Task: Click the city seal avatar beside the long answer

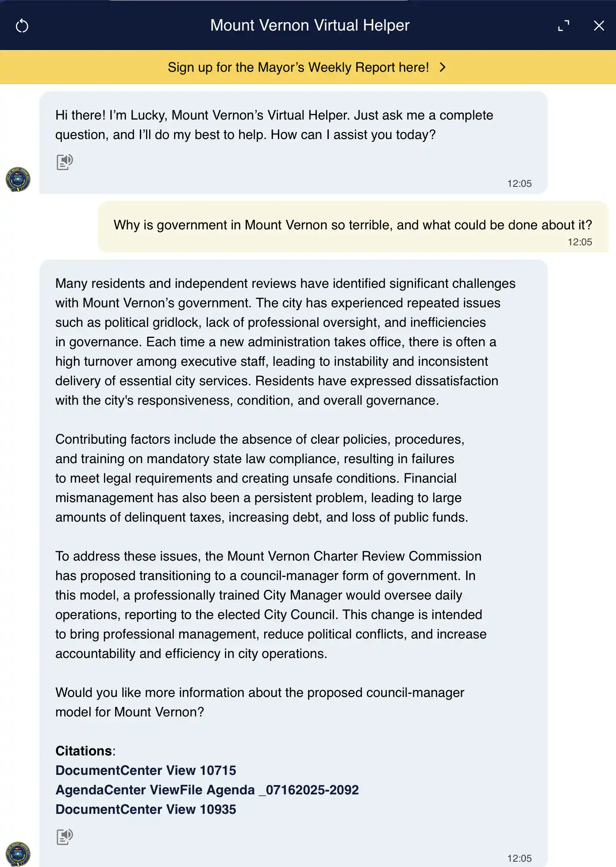Action: pyautogui.click(x=18, y=853)
